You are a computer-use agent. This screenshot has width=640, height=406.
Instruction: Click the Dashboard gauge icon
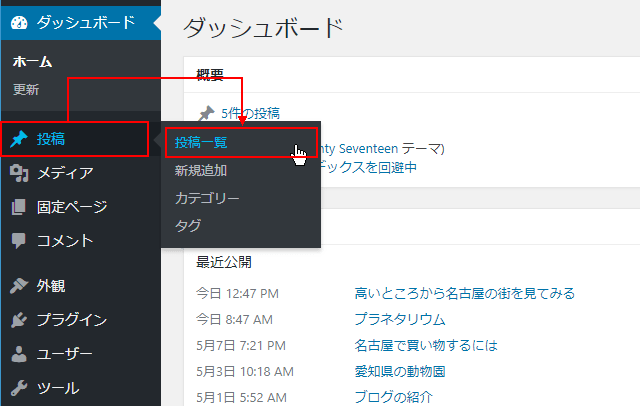[x=19, y=23]
